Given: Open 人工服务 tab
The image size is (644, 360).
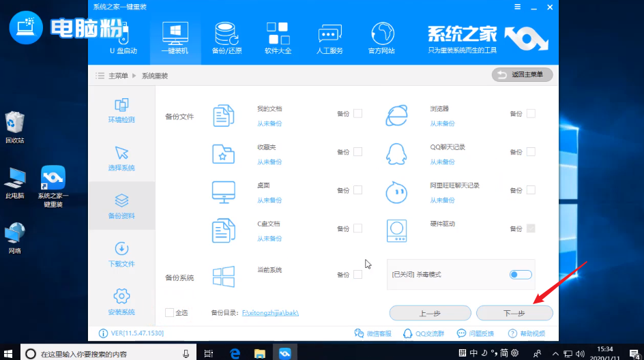Looking at the screenshot, I should [330, 39].
